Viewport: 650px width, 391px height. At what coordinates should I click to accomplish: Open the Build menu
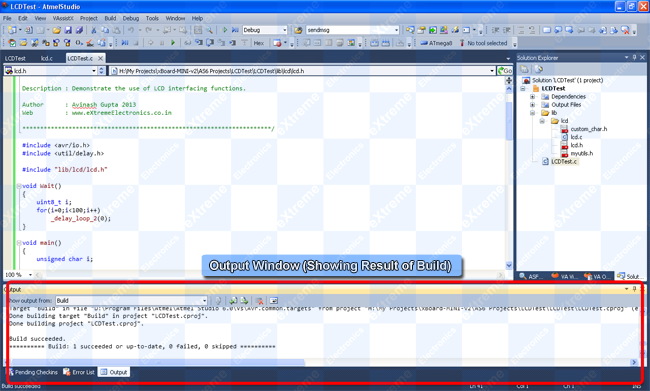[110, 18]
